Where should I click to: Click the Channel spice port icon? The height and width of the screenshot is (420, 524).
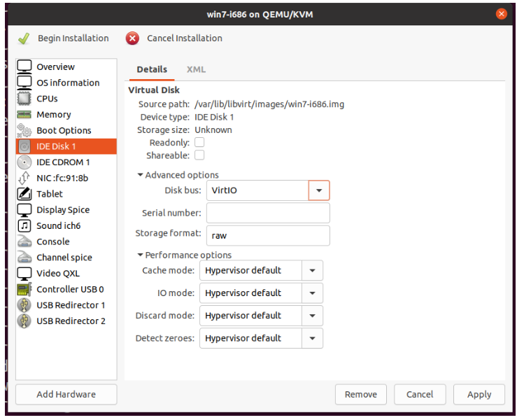click(x=24, y=257)
